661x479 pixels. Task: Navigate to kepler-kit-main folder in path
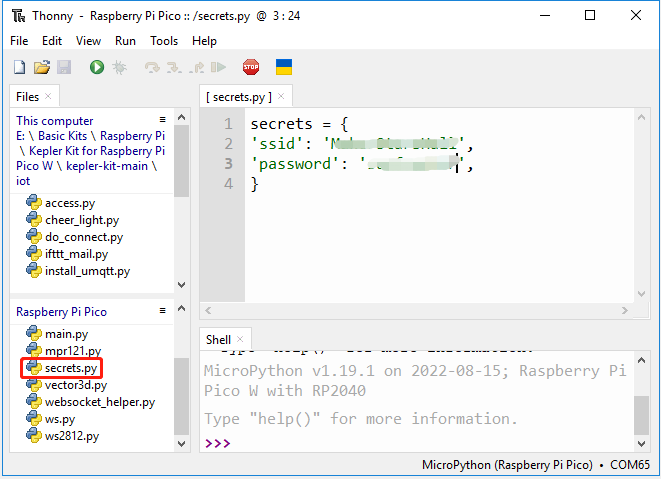[107, 166]
